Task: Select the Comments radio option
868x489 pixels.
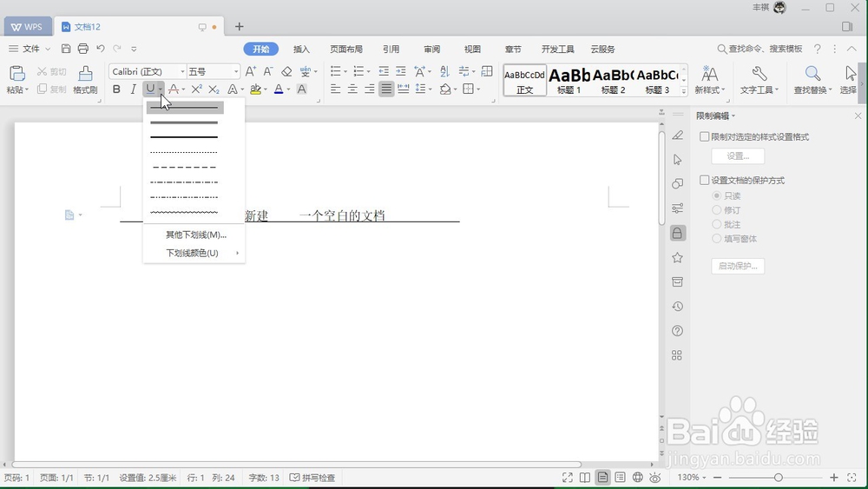Action: point(716,224)
